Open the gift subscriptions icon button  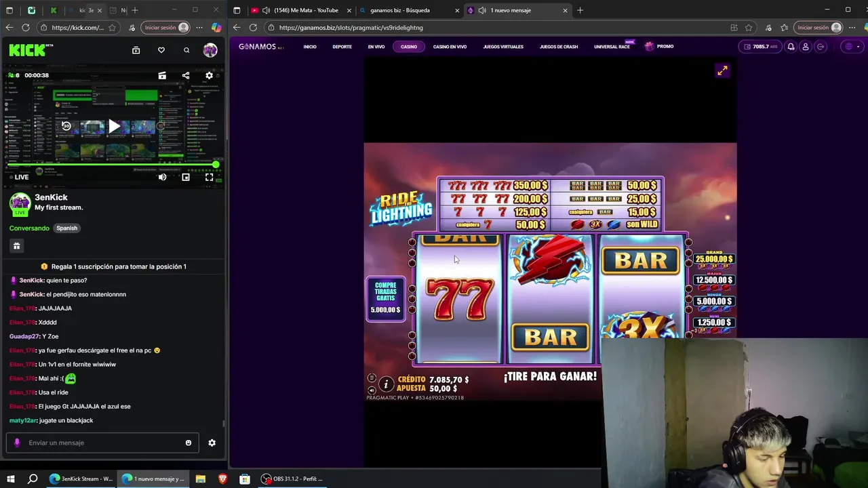pyautogui.click(x=17, y=246)
